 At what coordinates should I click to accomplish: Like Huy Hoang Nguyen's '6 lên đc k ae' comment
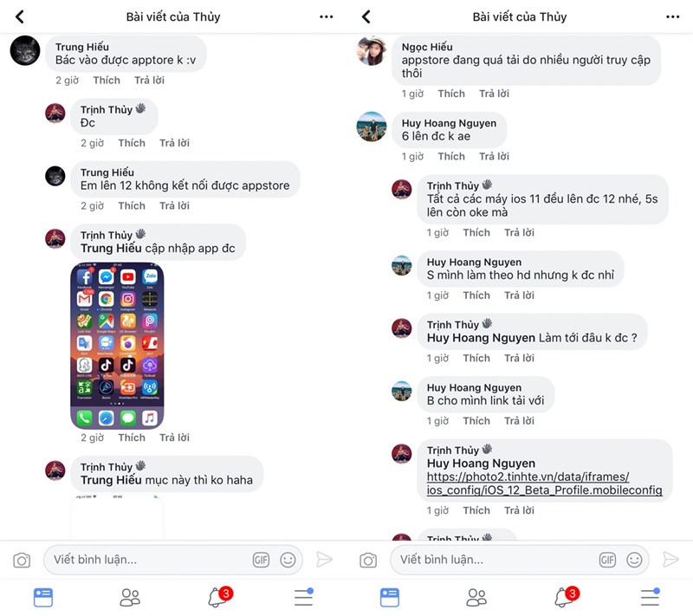(451, 157)
